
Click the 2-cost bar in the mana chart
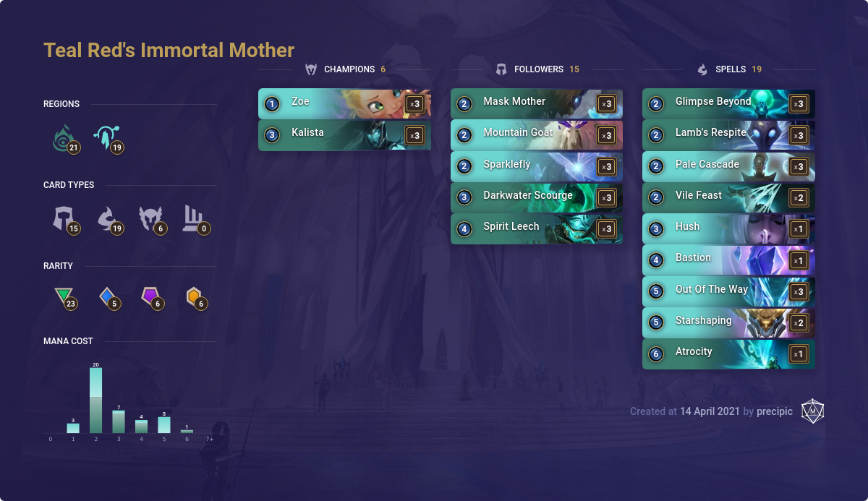click(95, 399)
